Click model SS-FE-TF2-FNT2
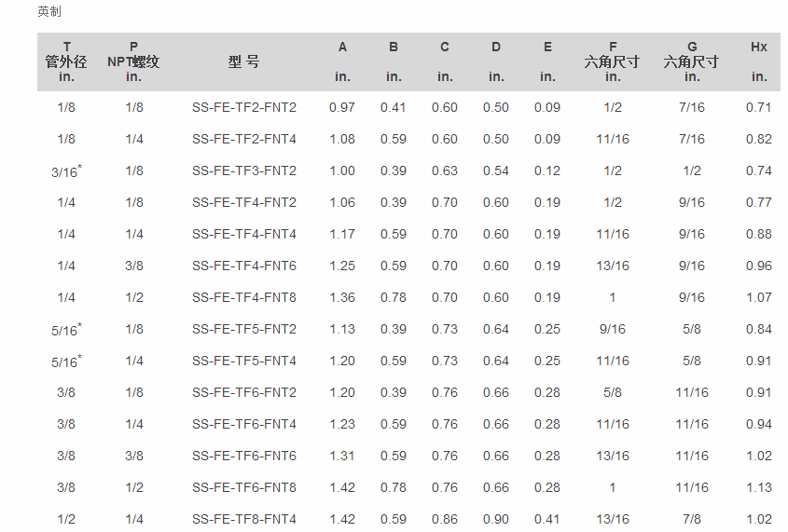 pyautogui.click(x=243, y=107)
